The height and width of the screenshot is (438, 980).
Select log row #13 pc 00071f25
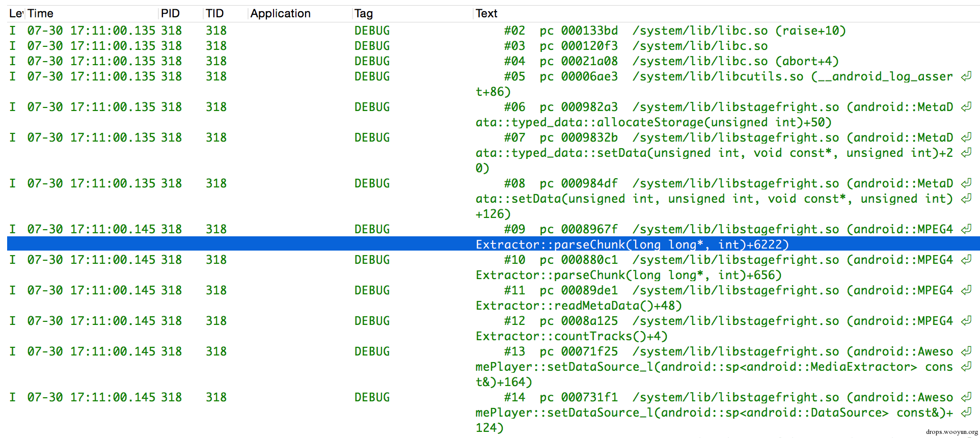(493, 351)
